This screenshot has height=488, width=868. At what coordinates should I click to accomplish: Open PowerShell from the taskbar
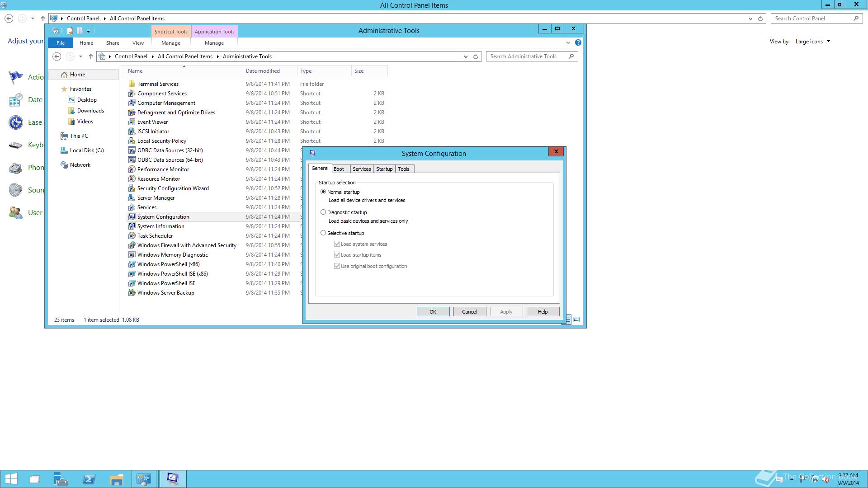coord(89,479)
